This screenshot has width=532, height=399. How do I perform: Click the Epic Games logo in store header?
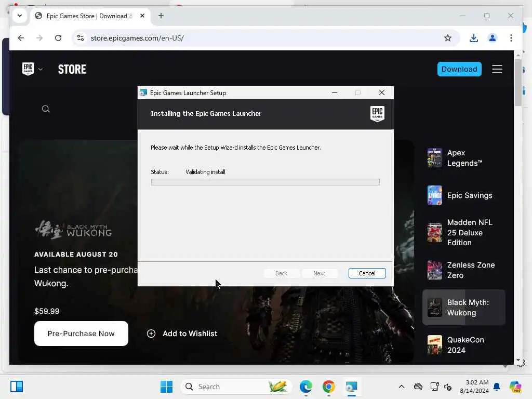pyautogui.click(x=28, y=69)
